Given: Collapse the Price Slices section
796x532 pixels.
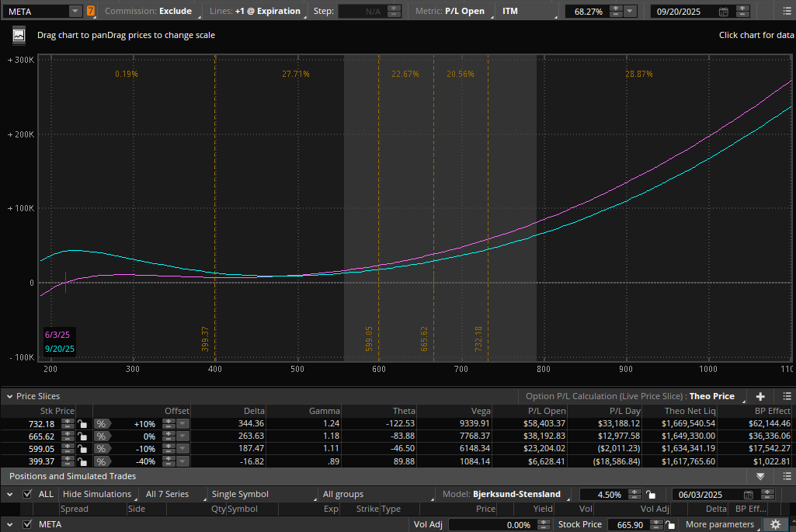Looking at the screenshot, I should tap(9, 396).
